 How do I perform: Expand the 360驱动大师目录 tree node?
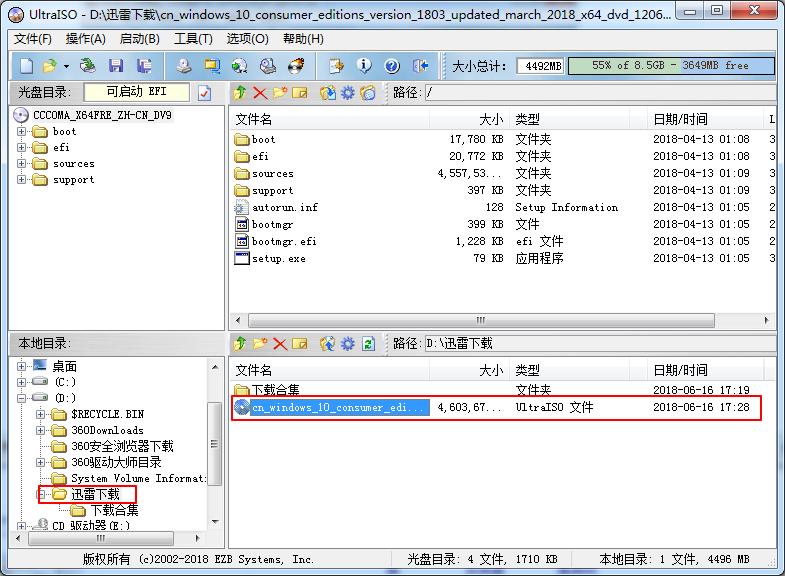pyautogui.click(x=41, y=462)
